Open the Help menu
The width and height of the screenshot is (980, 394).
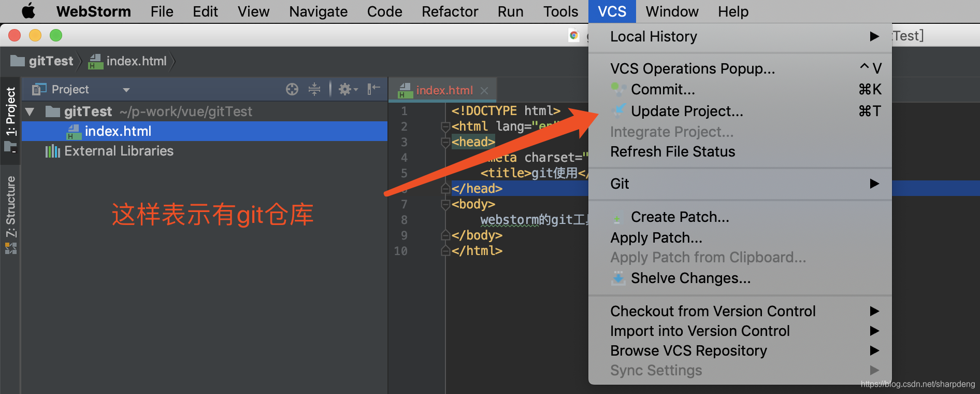733,11
